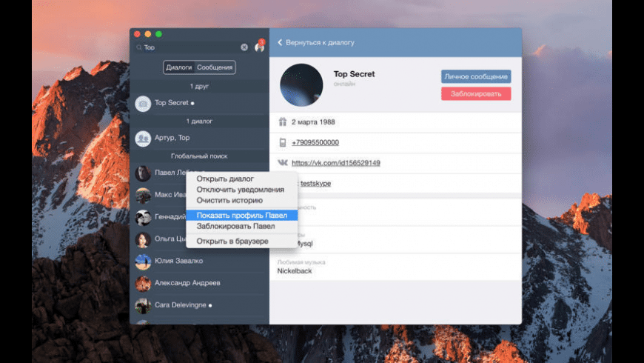Select Открыть в браузере
The image size is (644, 363).
(242, 241)
